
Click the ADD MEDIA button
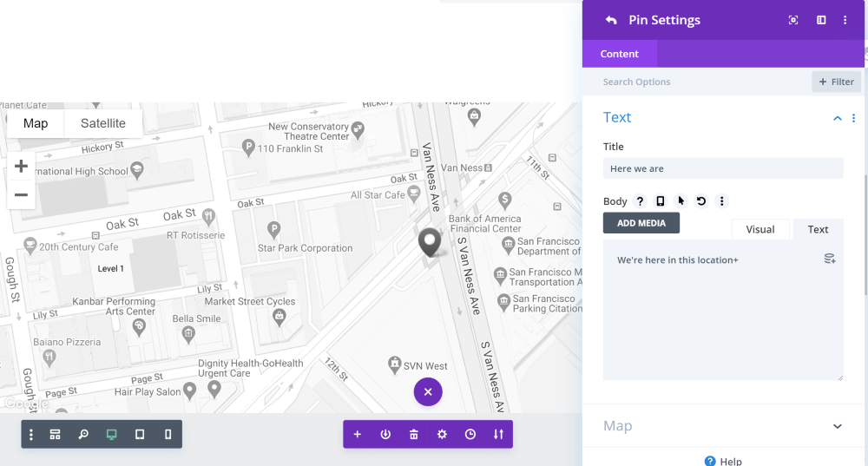[641, 223]
